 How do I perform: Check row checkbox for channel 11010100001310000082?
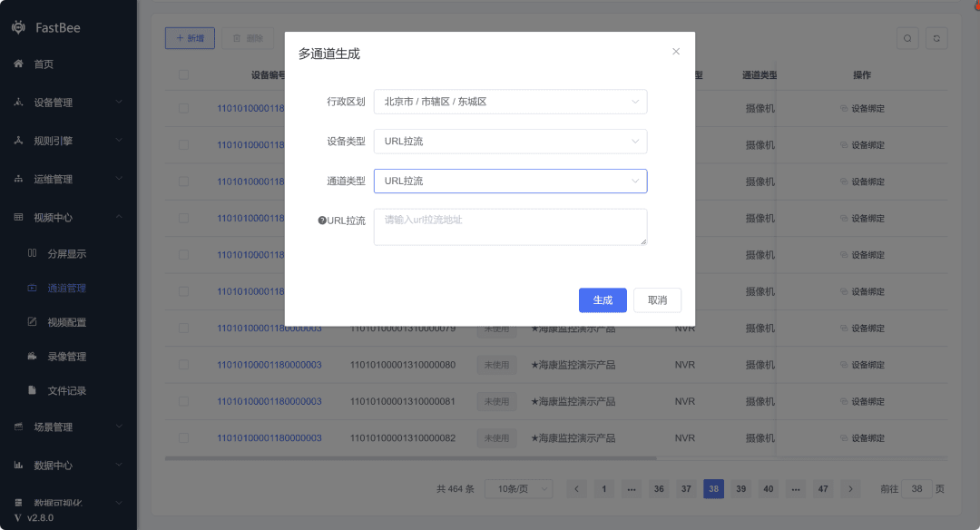pyautogui.click(x=183, y=438)
